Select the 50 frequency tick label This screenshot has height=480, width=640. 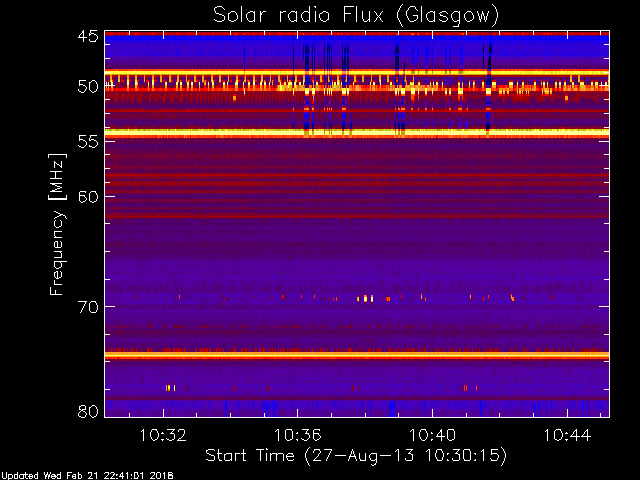88,87
